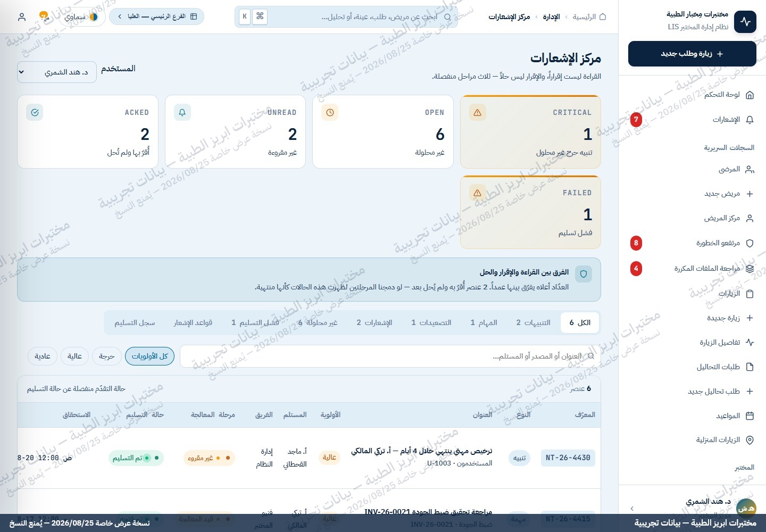This screenshot has width=766, height=532.
Task: Select زيارة جديدة plus item in sidebar
Action: pos(692,318)
